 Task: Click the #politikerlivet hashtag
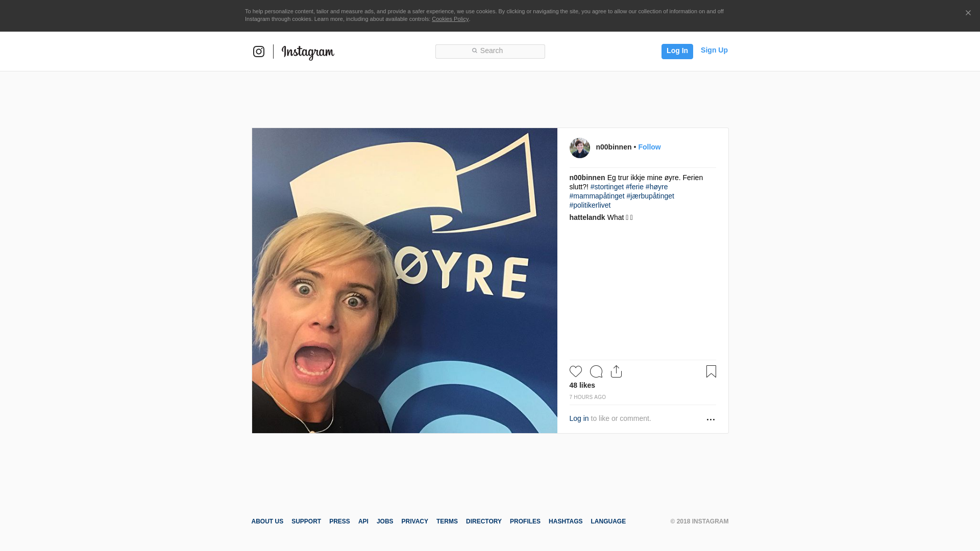coord(590,205)
